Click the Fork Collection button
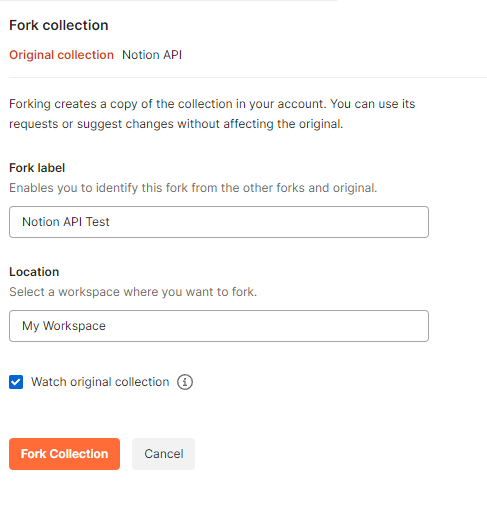Viewport: 487px width, 519px height. 64,454
